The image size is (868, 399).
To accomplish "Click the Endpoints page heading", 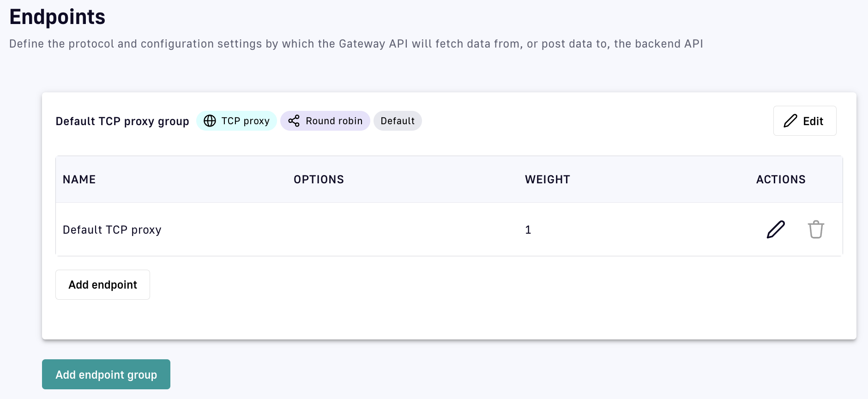I will (x=57, y=17).
